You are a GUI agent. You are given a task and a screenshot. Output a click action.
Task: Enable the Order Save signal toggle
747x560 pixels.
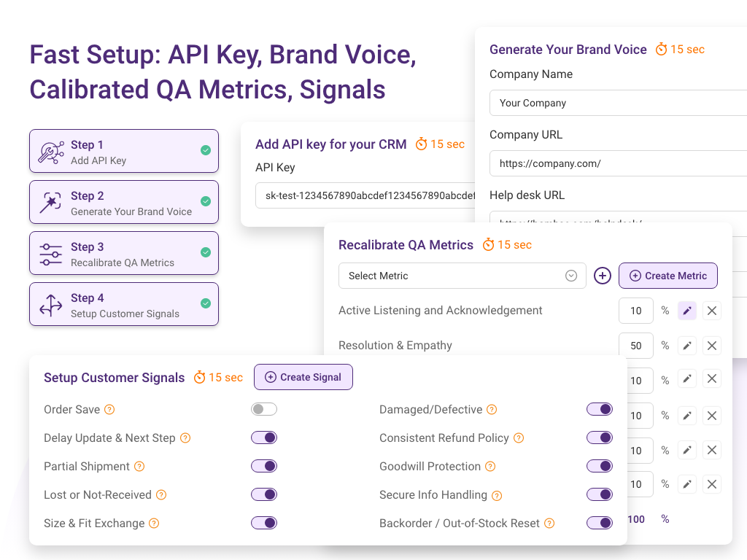[263, 409]
